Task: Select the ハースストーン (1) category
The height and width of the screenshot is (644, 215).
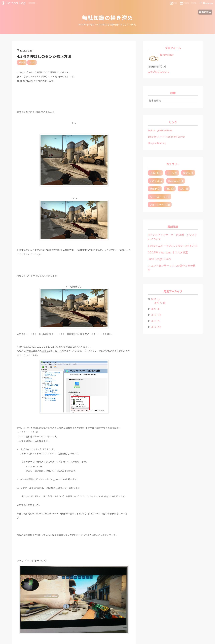Action: tap(159, 197)
